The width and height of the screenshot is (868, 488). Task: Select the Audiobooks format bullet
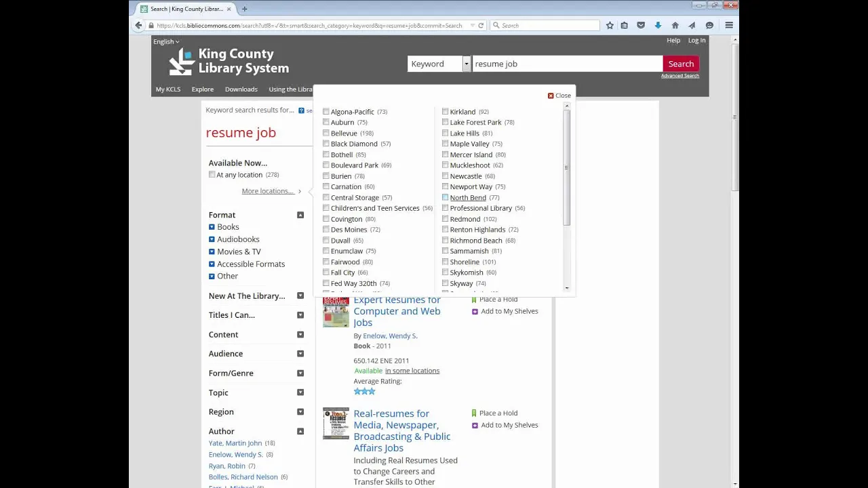pyautogui.click(x=212, y=239)
